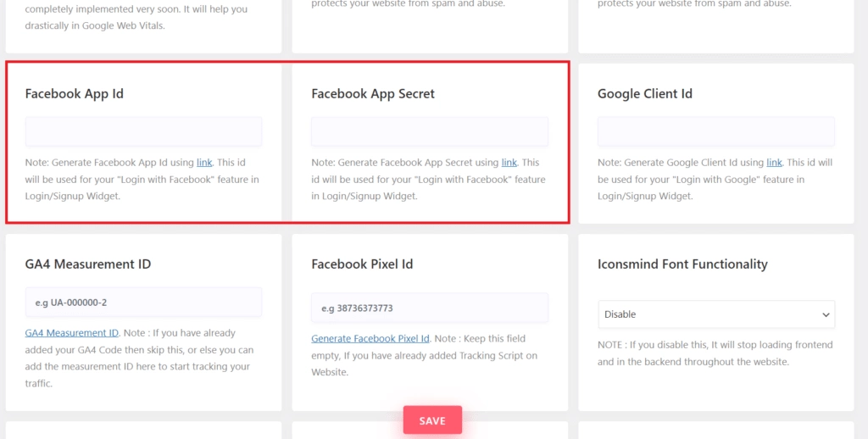Click the GA4 Measurement ID card title
This screenshot has height=439, width=868.
(x=88, y=264)
